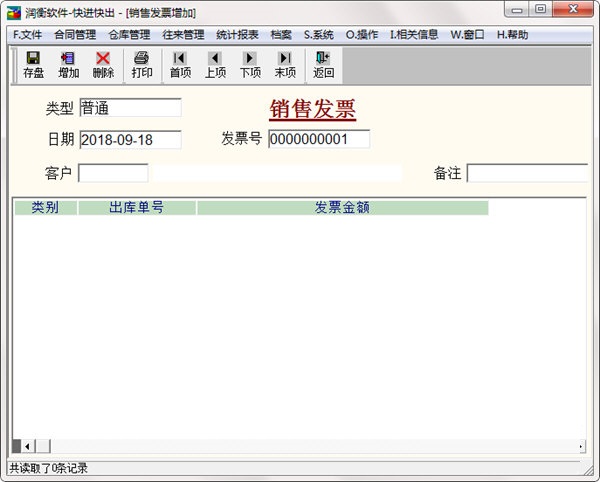Click the 日期 field 2018-09-18

[130, 140]
